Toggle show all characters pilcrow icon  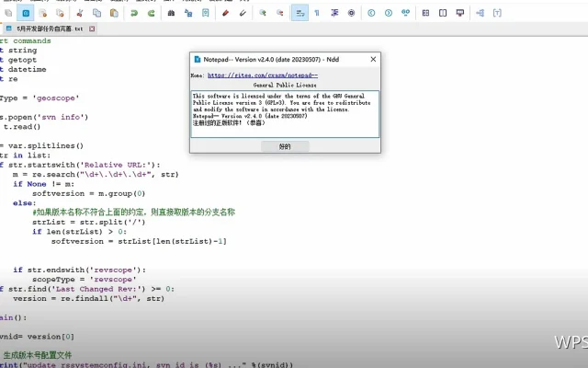pos(317,13)
